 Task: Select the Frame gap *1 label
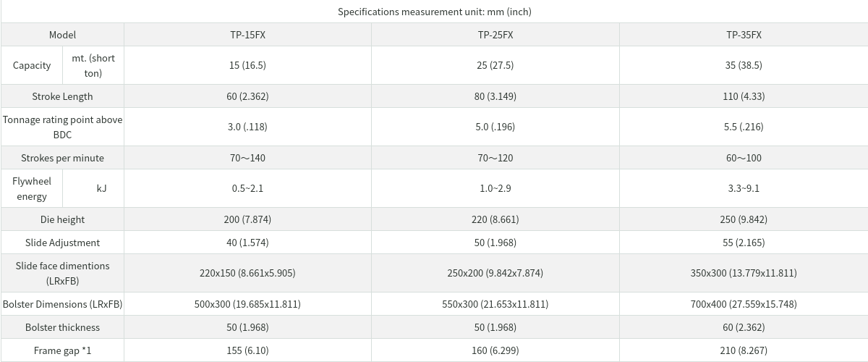coord(62,350)
